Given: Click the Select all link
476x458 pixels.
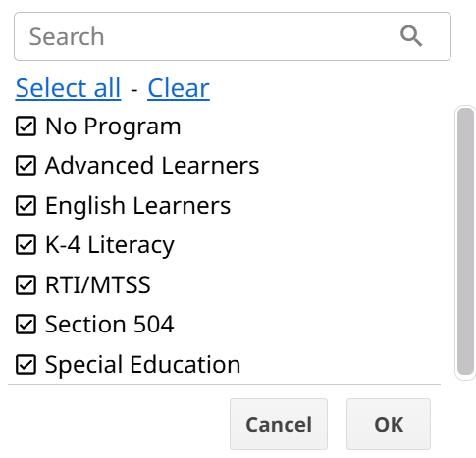Looking at the screenshot, I should tap(68, 88).
